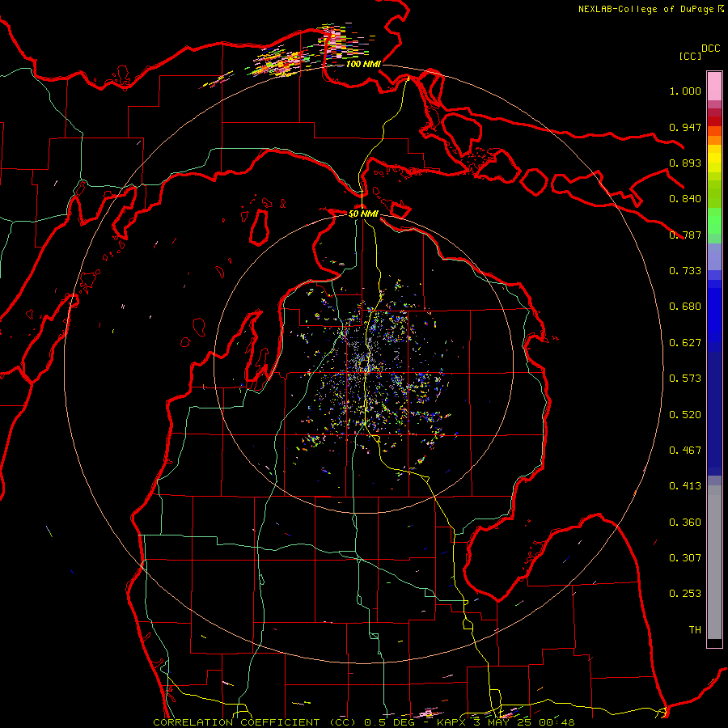Click the 0.893 scale value

pyautogui.click(x=685, y=163)
